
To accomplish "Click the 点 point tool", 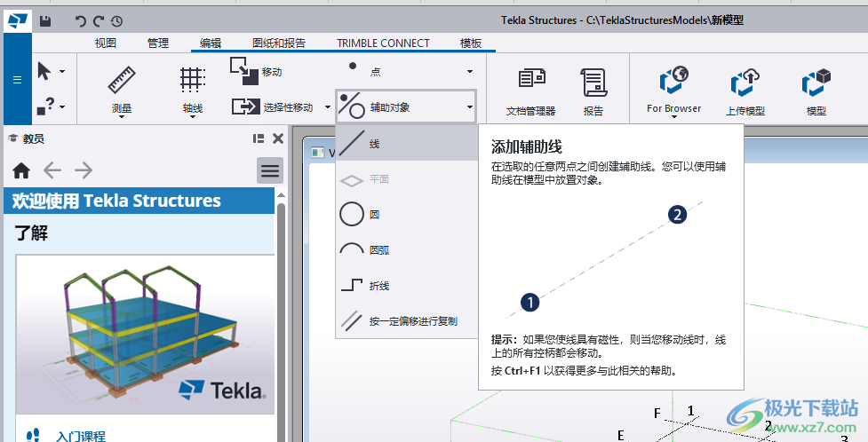I will click(x=353, y=67).
